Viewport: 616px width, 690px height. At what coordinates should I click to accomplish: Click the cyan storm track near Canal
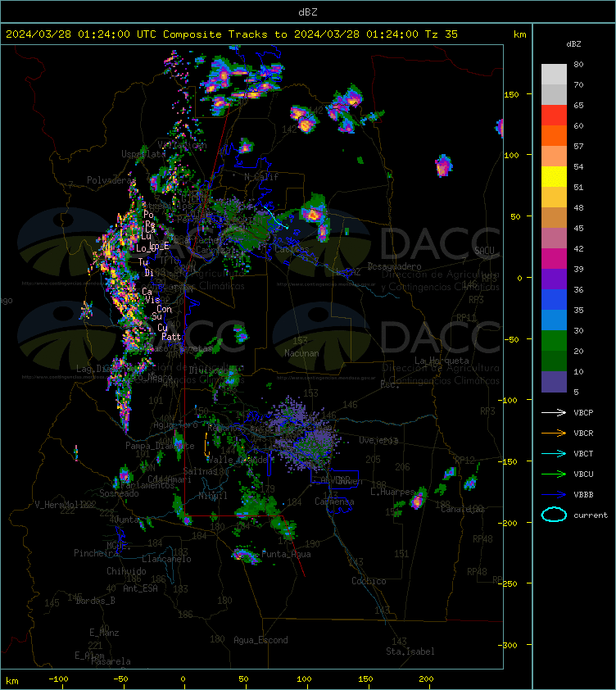276,217
